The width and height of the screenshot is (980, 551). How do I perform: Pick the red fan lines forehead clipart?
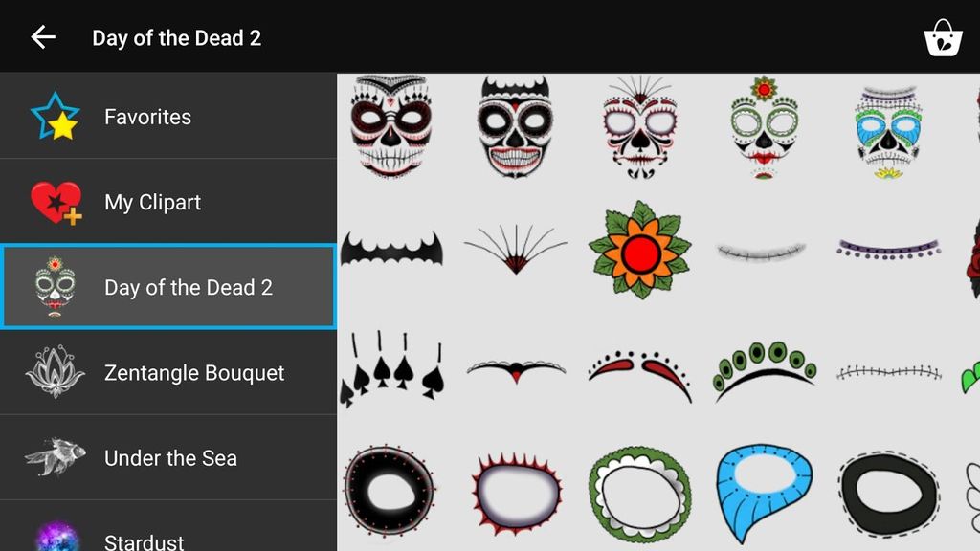(x=516, y=249)
